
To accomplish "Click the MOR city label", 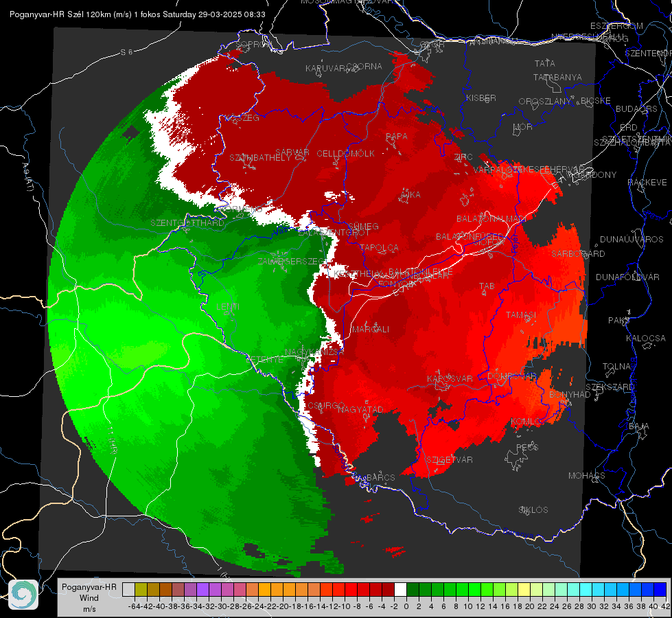I will tap(523, 127).
